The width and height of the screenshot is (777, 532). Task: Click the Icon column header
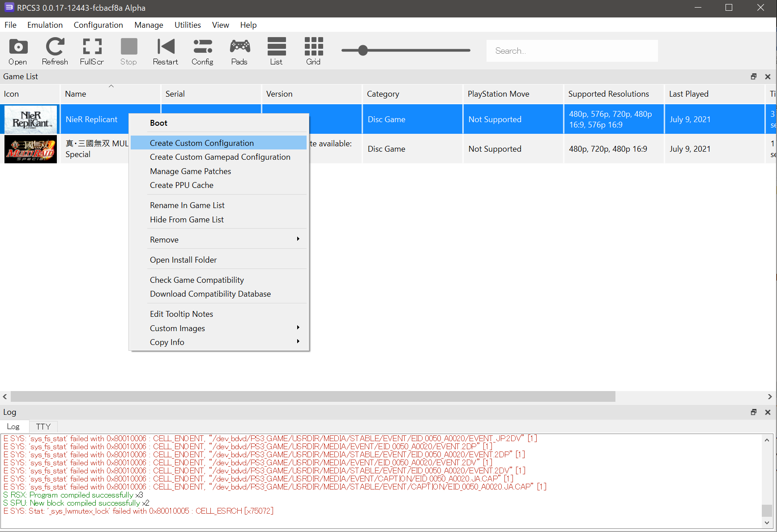pyautogui.click(x=30, y=94)
